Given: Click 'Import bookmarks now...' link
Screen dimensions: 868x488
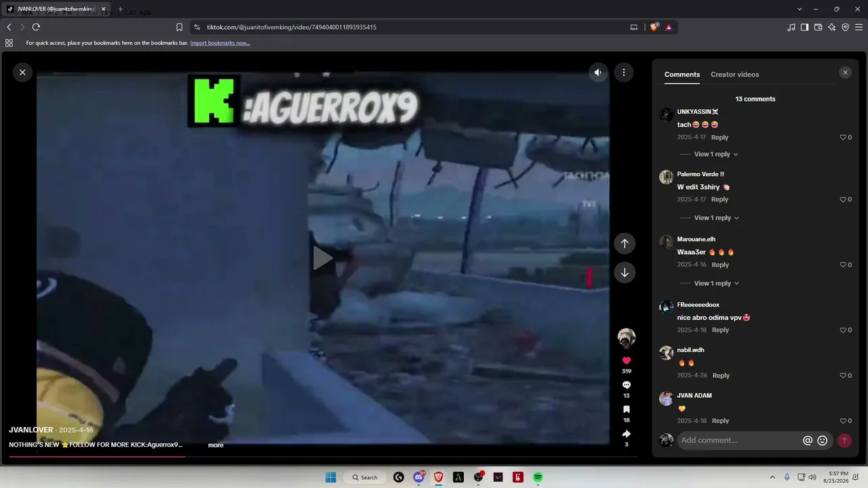Looking at the screenshot, I should (x=220, y=43).
